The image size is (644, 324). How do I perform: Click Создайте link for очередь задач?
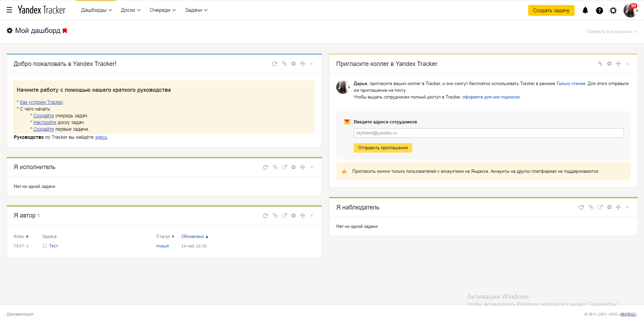tap(44, 116)
